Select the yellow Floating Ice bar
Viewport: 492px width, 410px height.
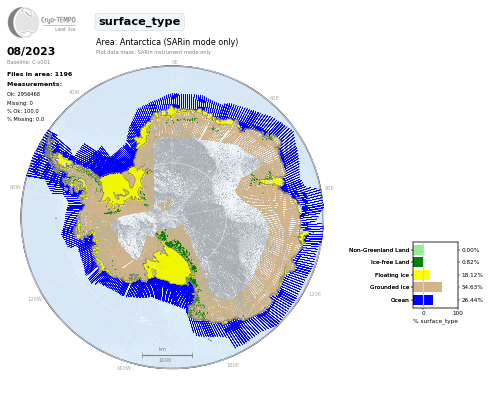[422, 275]
